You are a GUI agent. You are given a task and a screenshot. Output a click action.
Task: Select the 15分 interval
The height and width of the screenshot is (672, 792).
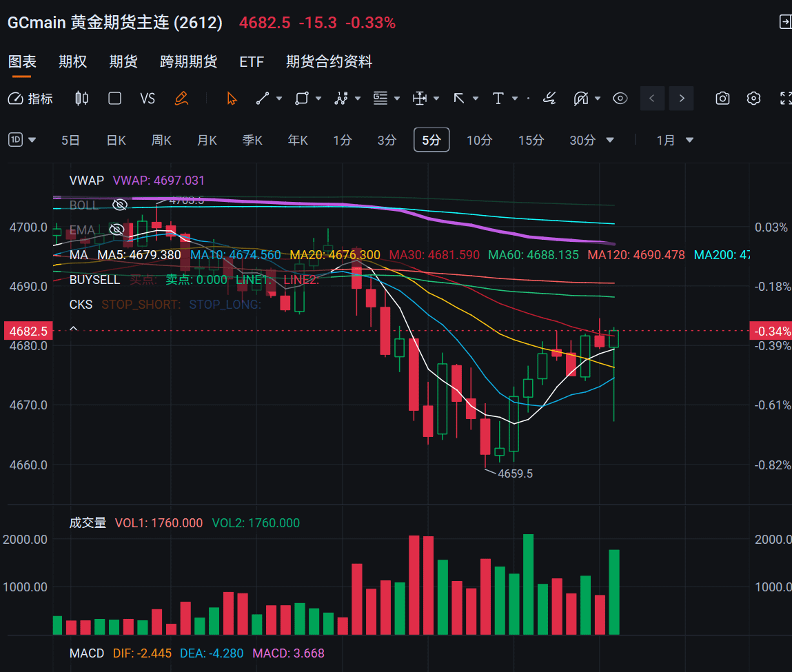pos(531,141)
